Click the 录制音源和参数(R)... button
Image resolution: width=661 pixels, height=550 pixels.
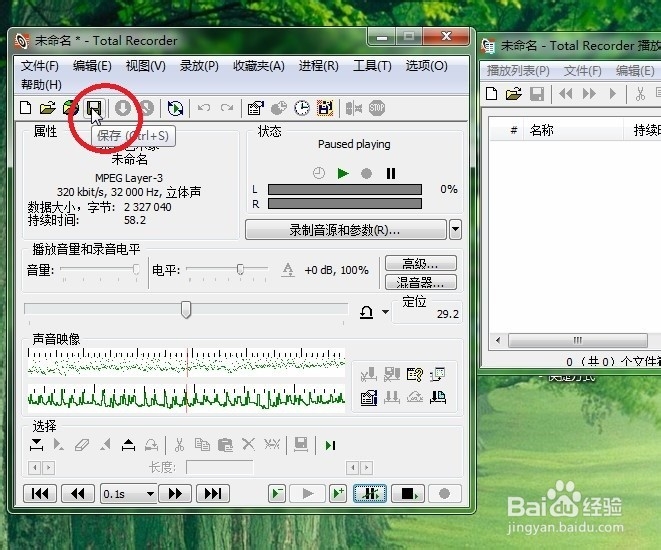345,230
